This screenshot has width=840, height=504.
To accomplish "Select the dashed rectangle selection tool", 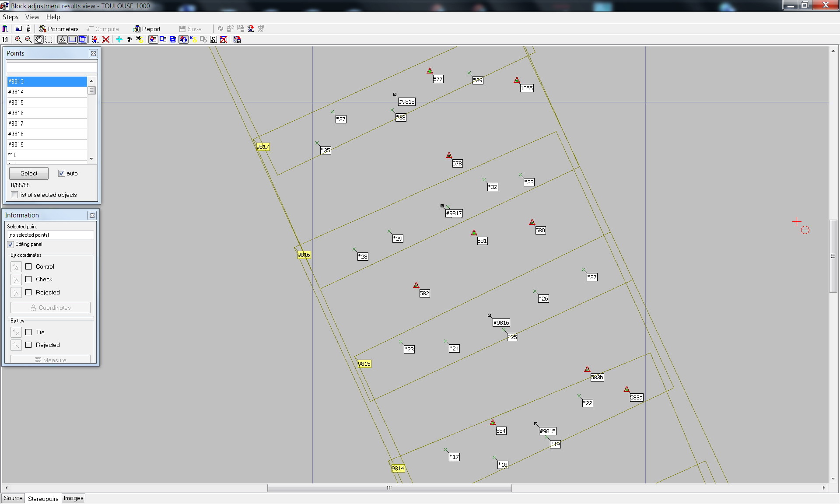I will click(49, 39).
